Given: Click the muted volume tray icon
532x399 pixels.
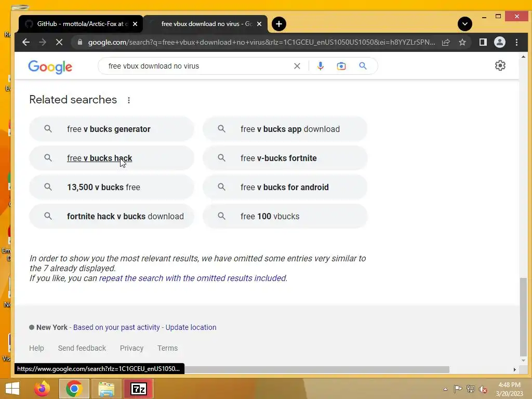Looking at the screenshot, I should (483, 389).
